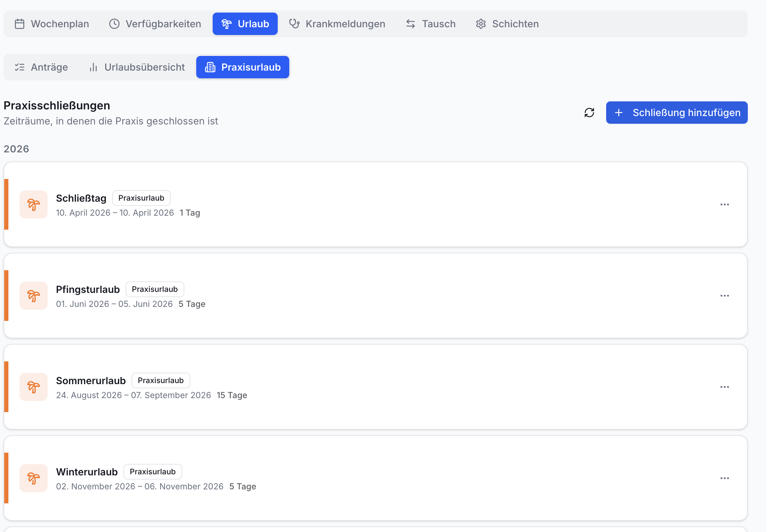Screen dimensions: 766x532
Task: Click the Pfingsturlaub title
Action: [88, 289]
